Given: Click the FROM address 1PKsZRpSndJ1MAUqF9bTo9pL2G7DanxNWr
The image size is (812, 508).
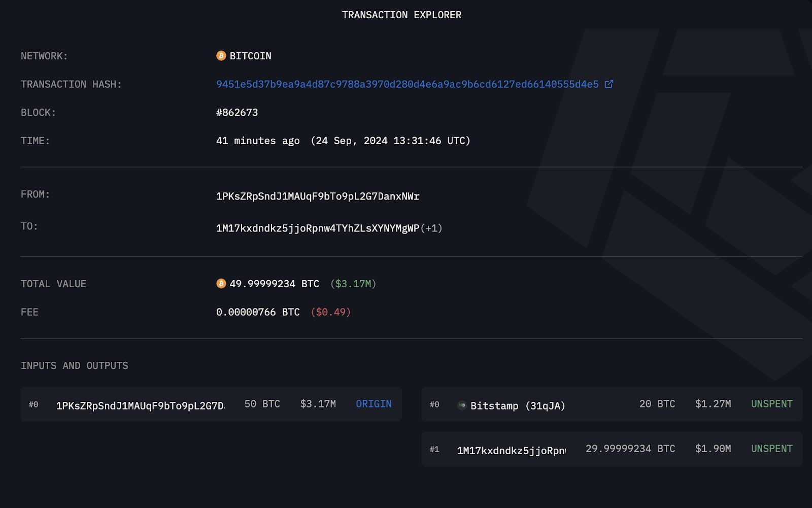Looking at the screenshot, I should point(318,195).
